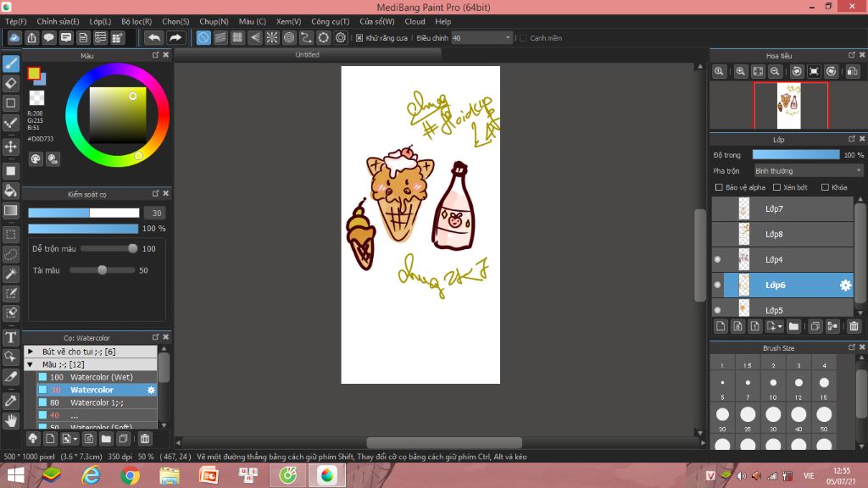Select the Bucket fill tool
Screen dimensions: 868x488
tap(11, 191)
